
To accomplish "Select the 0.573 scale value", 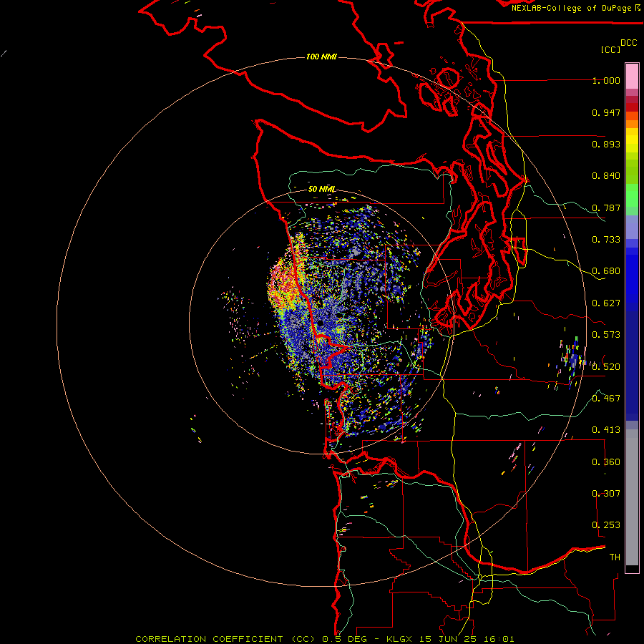I will pos(606,335).
